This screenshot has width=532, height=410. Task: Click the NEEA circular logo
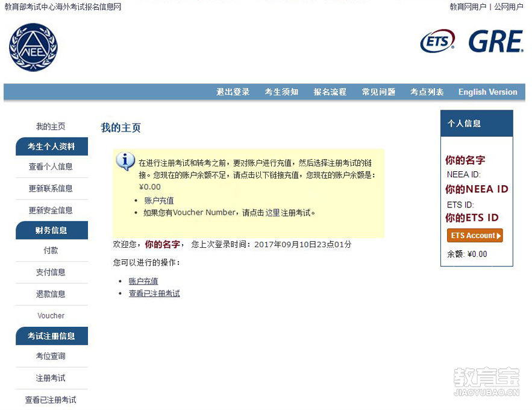(33, 47)
